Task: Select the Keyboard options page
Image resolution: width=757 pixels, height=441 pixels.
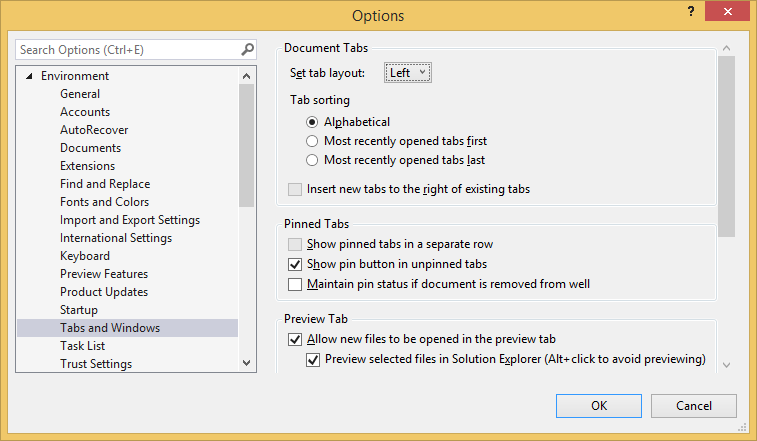Action: tap(85, 256)
